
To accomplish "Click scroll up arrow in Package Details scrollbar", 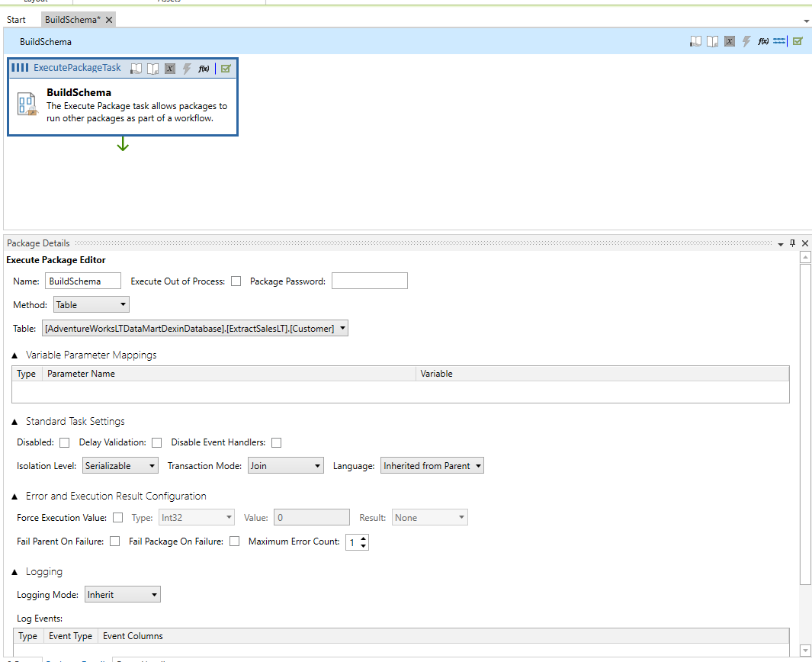I will tap(805, 257).
